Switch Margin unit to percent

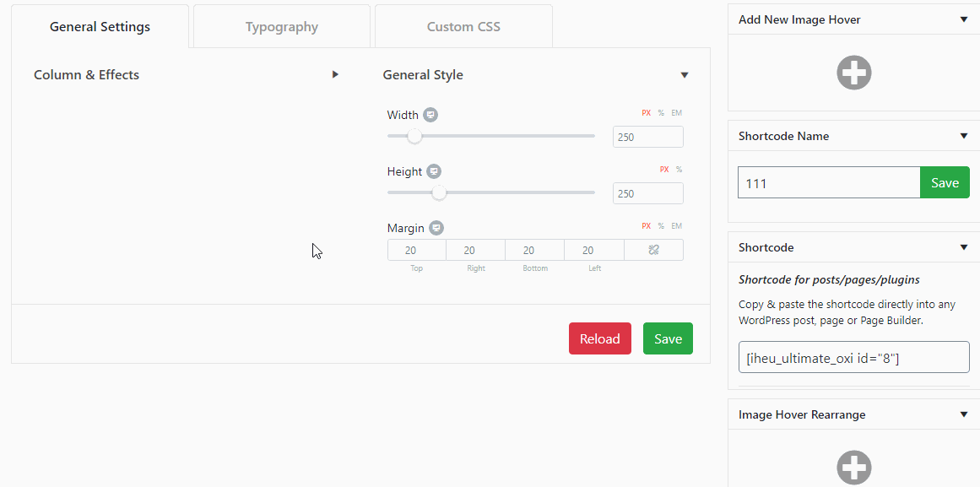661,226
